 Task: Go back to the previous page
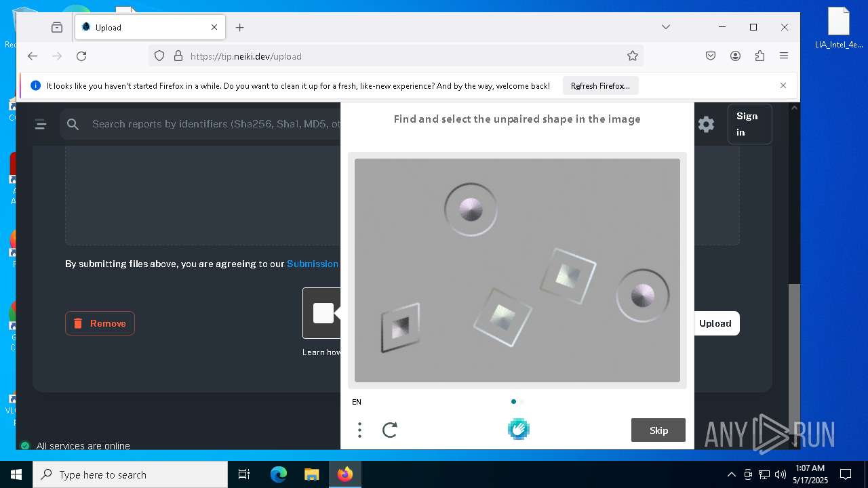(x=33, y=56)
